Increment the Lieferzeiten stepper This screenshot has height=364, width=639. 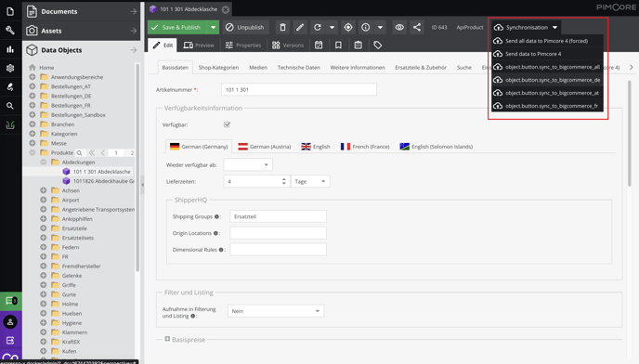(284, 179)
